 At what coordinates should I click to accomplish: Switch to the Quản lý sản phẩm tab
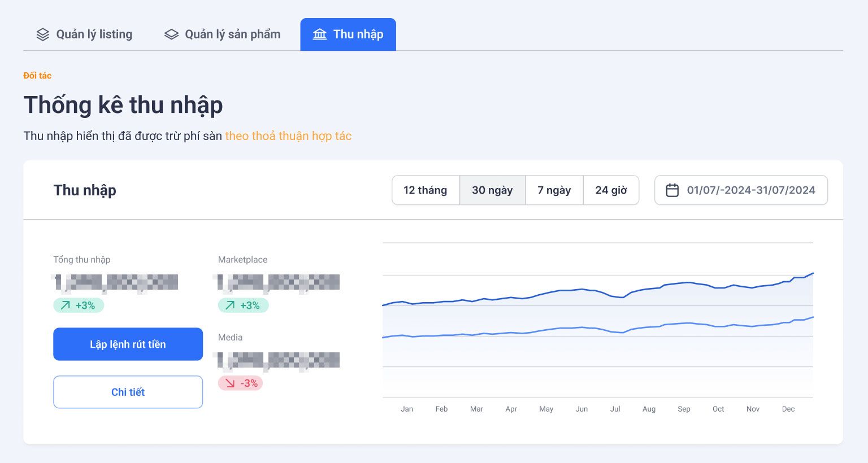[223, 34]
